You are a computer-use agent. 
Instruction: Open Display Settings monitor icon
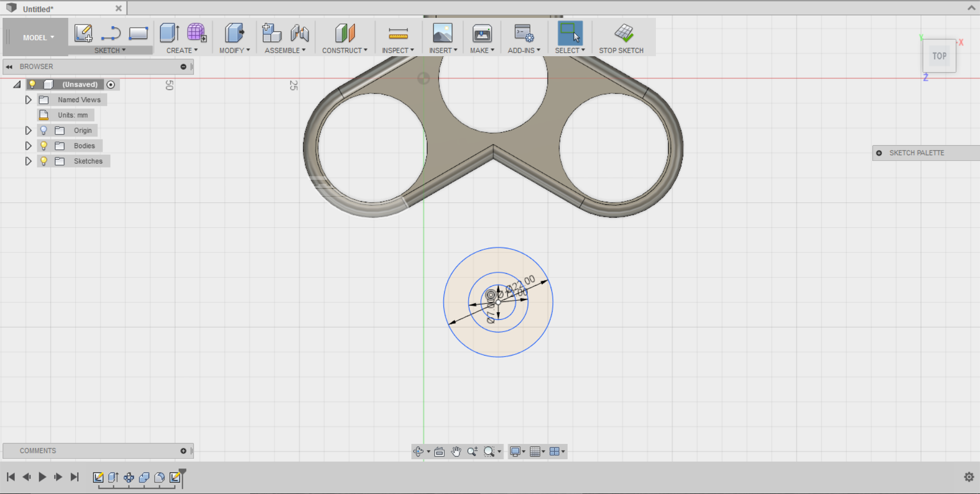(x=515, y=452)
